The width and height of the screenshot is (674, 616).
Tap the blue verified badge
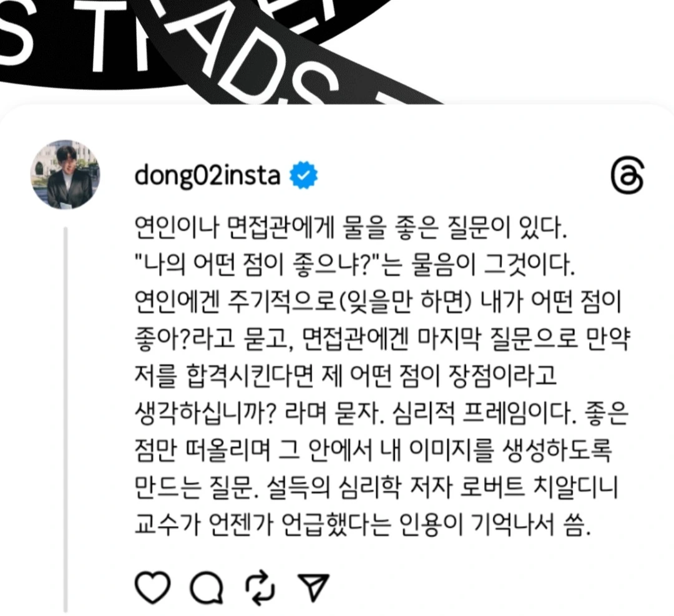point(303,175)
